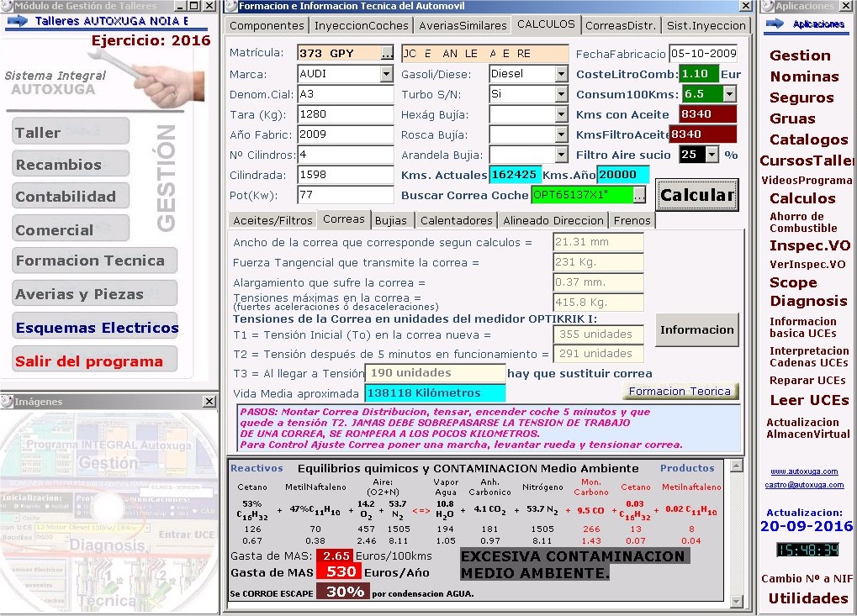Click the castro@autoxuga.com email link

point(804,485)
